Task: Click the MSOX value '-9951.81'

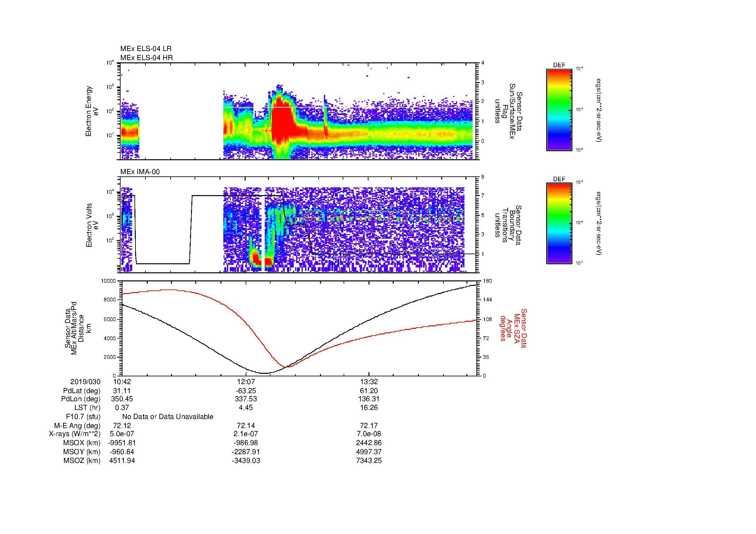Action: [122, 443]
